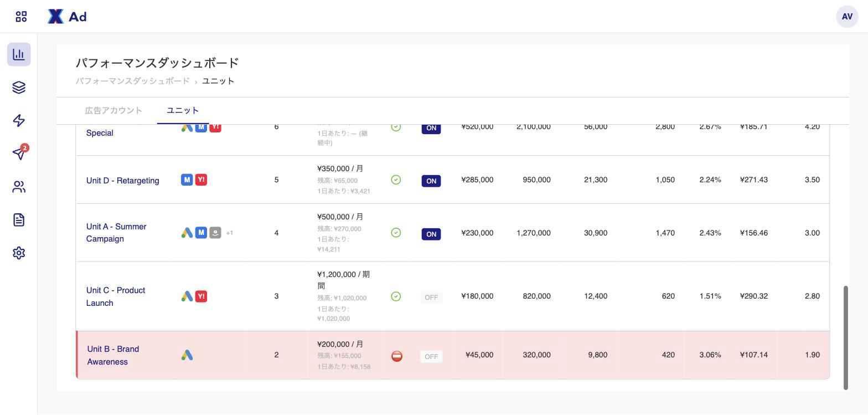Click Google Ads icon in Unit A row
The height and width of the screenshot is (415, 868).
pyautogui.click(x=187, y=233)
